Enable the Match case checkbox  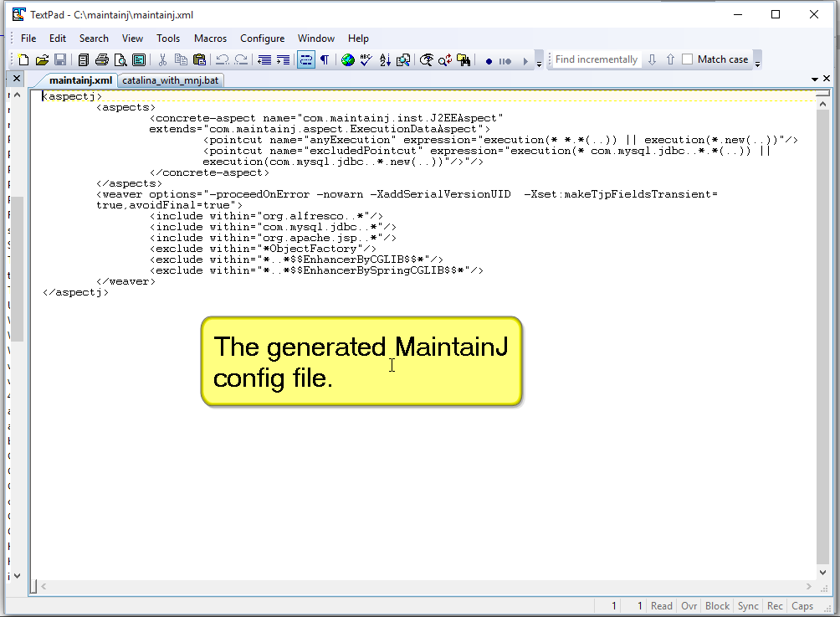[x=688, y=59]
